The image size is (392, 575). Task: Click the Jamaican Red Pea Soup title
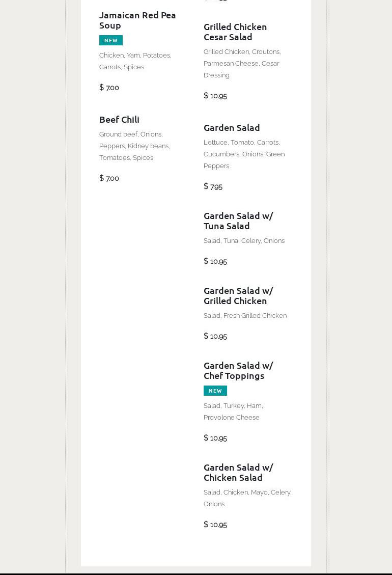pos(137,20)
